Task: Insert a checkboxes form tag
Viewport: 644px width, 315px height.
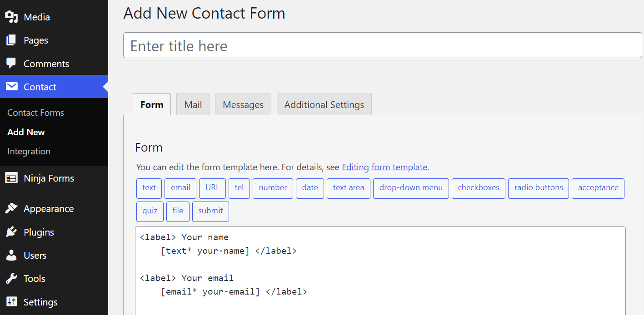Action: 478,188
